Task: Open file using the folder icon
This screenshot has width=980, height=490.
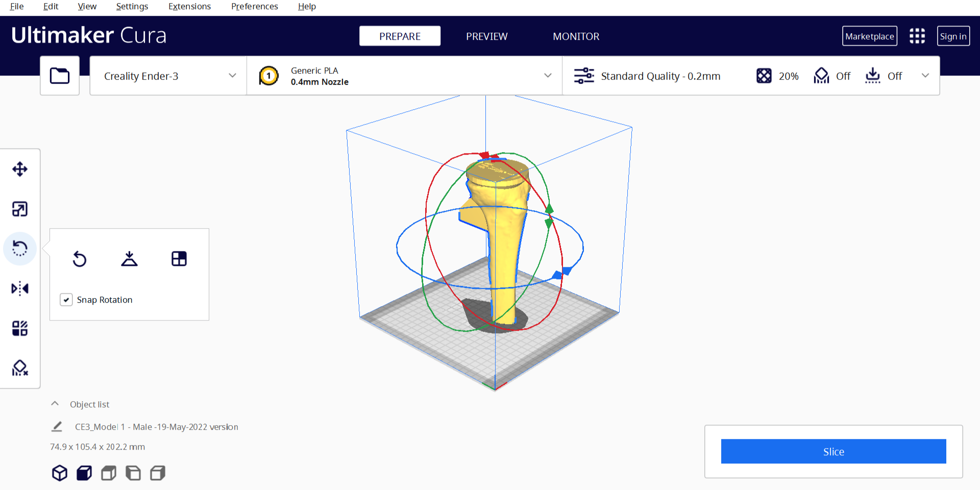Action: point(60,76)
